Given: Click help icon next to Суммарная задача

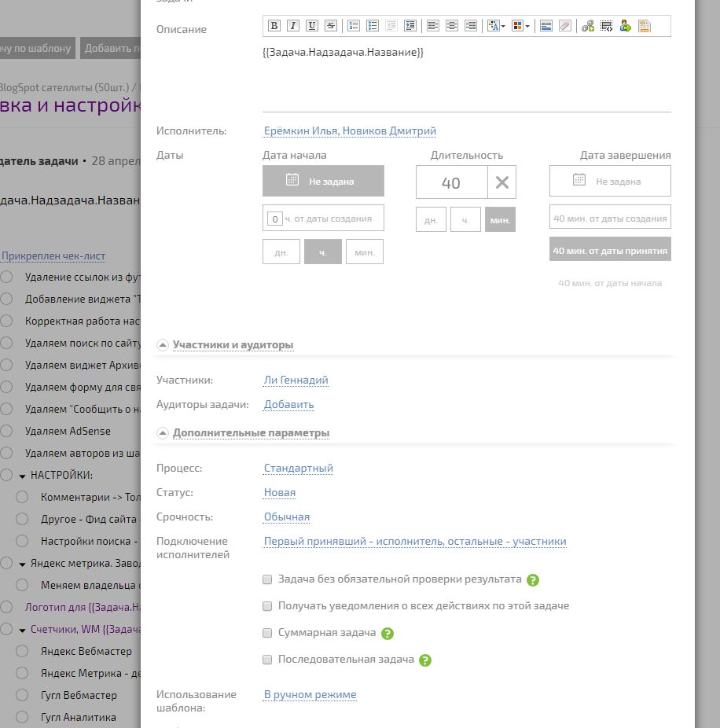Looking at the screenshot, I should pos(388,634).
